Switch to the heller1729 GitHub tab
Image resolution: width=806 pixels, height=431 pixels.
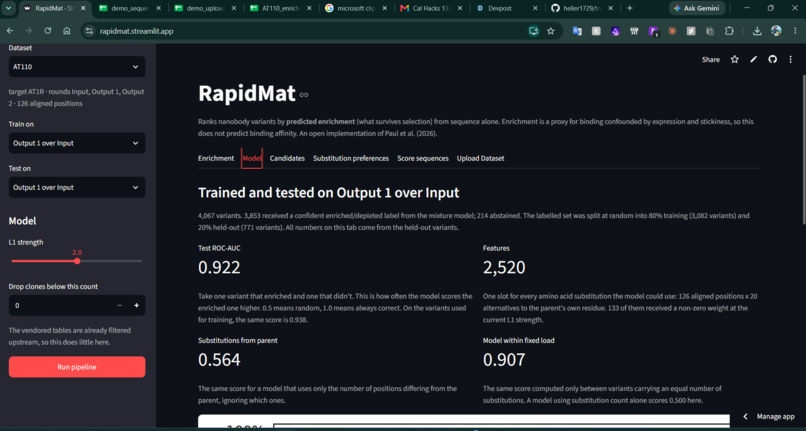pos(583,8)
